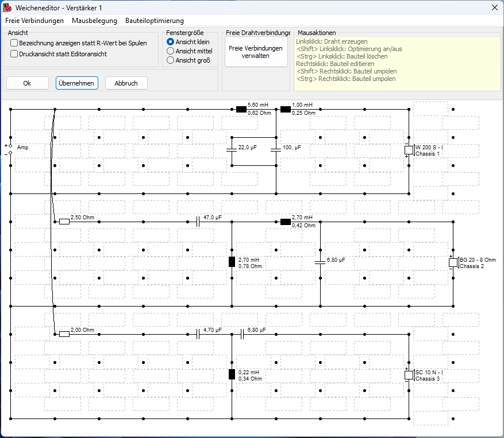Image resolution: width=504 pixels, height=438 pixels.
Task: Click the Abbruch button
Action: pos(126,83)
